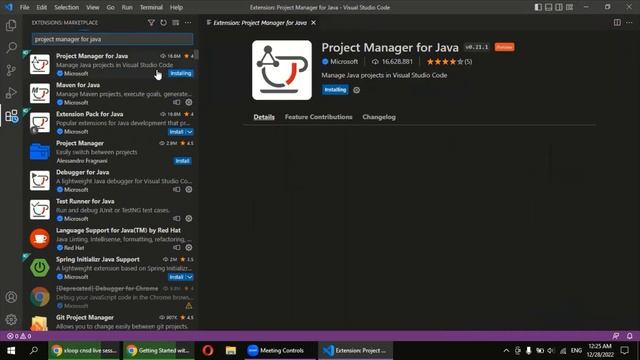Open Run and Debug view
The image size is (640, 360).
(11, 93)
